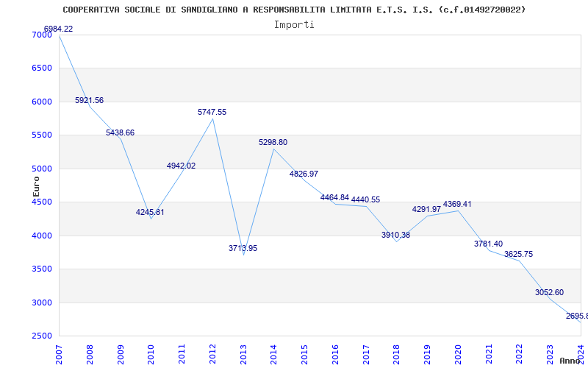The image size is (588, 368).
Task: Select the data label 3052.60
Action: tap(549, 292)
